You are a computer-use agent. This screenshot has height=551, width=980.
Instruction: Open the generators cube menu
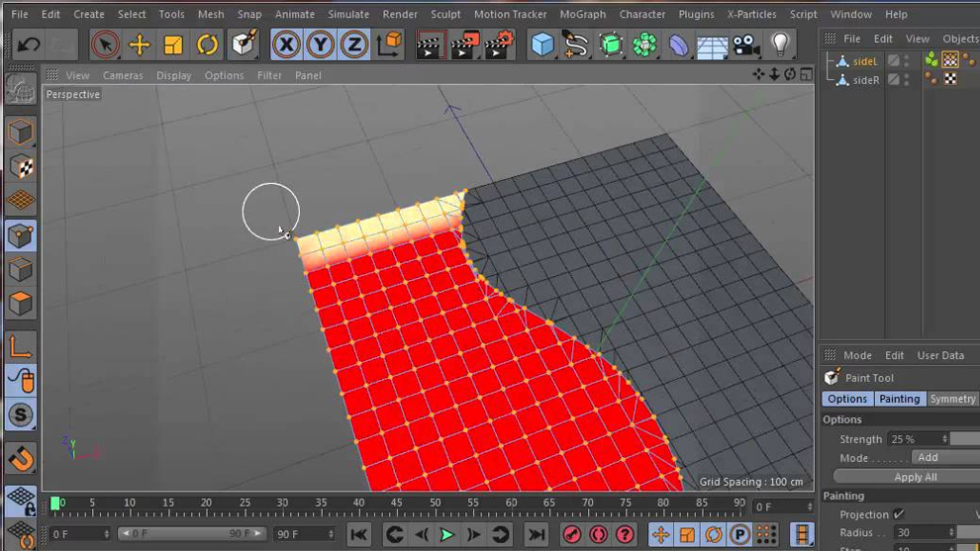tap(611, 45)
